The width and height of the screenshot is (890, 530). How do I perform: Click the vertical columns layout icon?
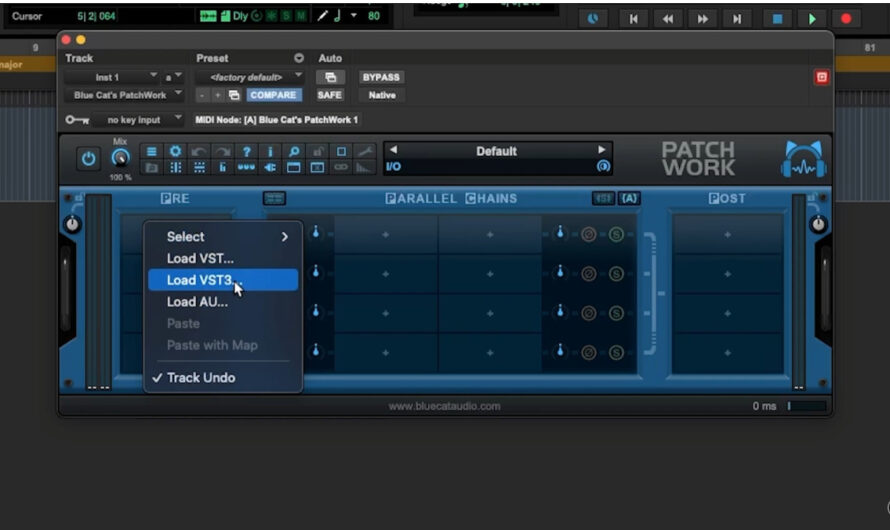[x=175, y=167]
